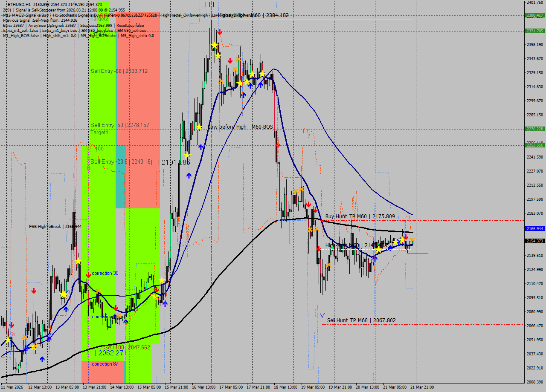Select the yellow star at the chart's highest peak

click(x=215, y=46)
